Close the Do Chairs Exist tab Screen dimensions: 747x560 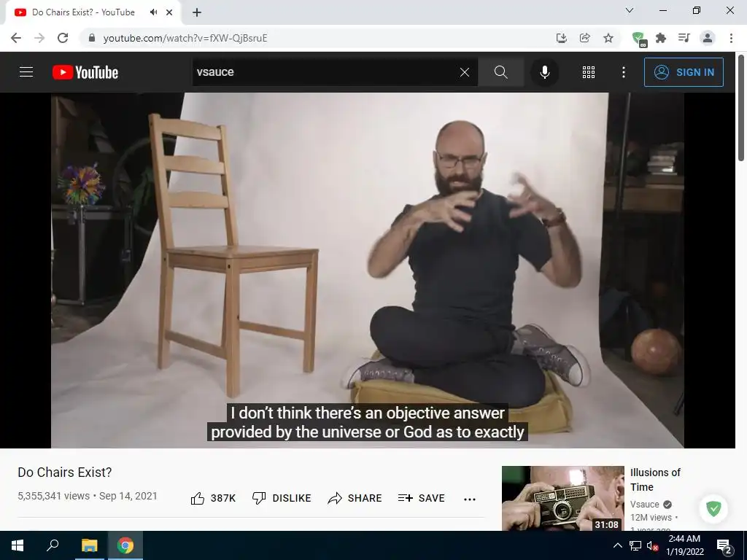coord(169,12)
